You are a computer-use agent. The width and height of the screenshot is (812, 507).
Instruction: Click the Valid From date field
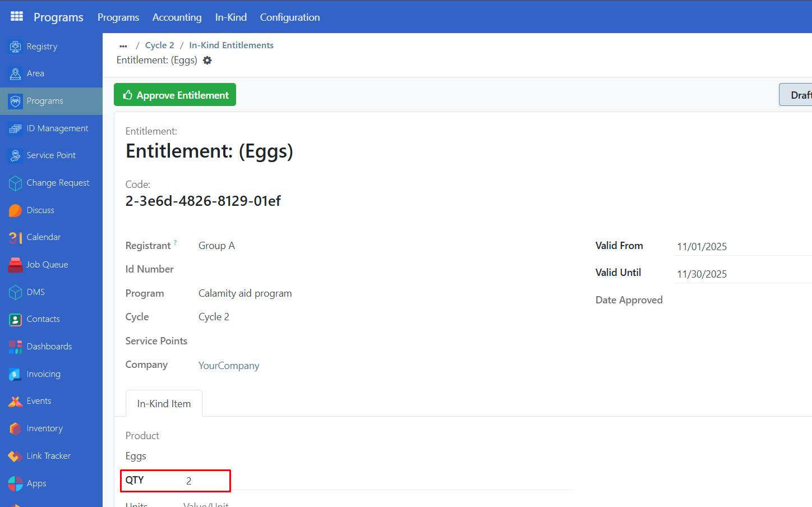[740, 247]
